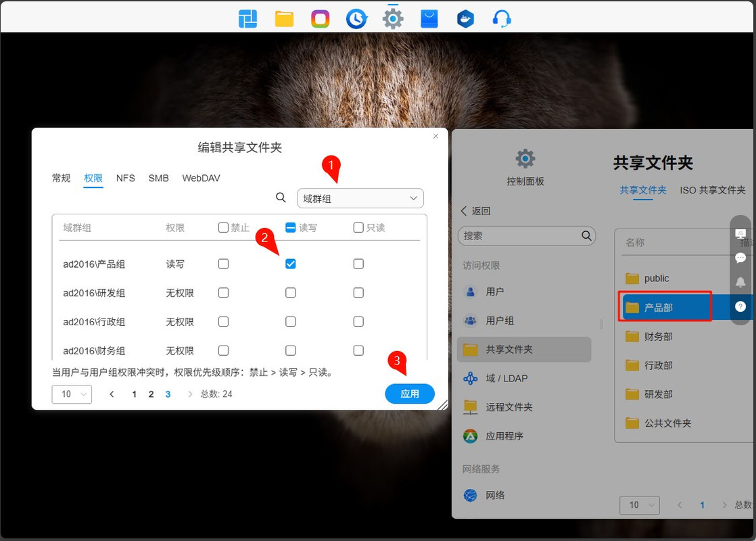Check 禁止 for ad2016\研发组
The image size is (756, 541).
223,293
